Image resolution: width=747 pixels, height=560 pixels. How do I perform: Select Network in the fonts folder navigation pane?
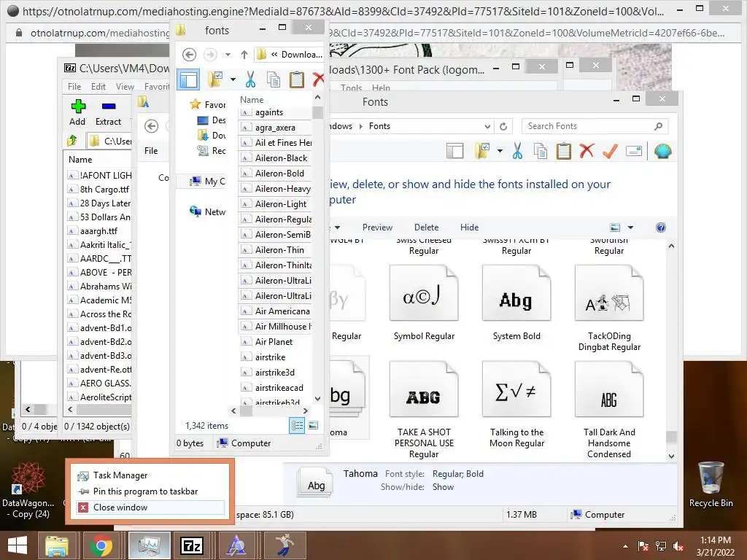click(208, 212)
